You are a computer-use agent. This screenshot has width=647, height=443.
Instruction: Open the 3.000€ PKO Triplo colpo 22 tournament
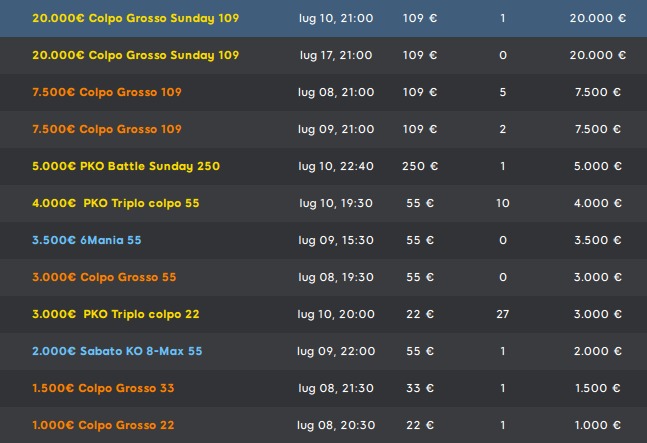tap(116, 314)
